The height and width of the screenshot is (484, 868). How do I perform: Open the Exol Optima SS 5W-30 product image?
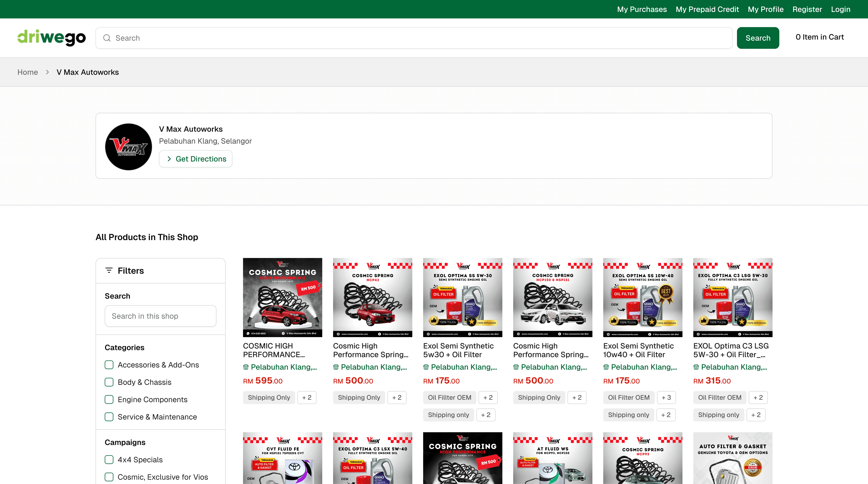[x=463, y=298]
